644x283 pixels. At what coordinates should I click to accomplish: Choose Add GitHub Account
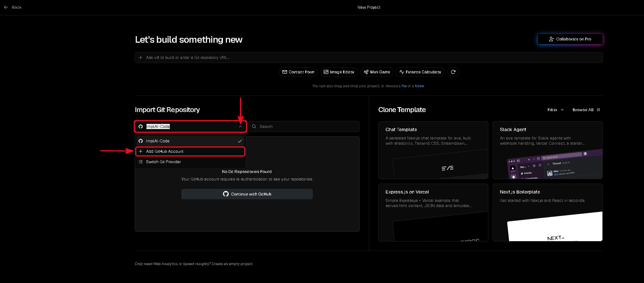pos(191,151)
